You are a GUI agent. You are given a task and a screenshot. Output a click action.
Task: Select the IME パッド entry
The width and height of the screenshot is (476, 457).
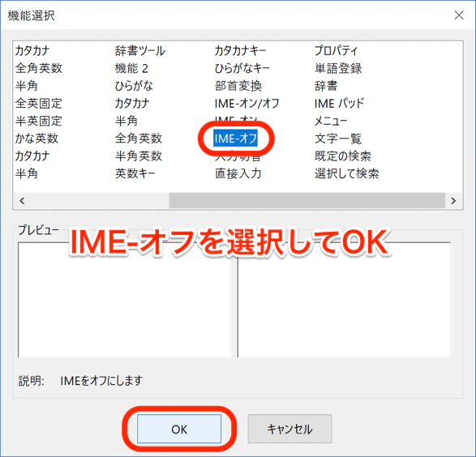[339, 104]
